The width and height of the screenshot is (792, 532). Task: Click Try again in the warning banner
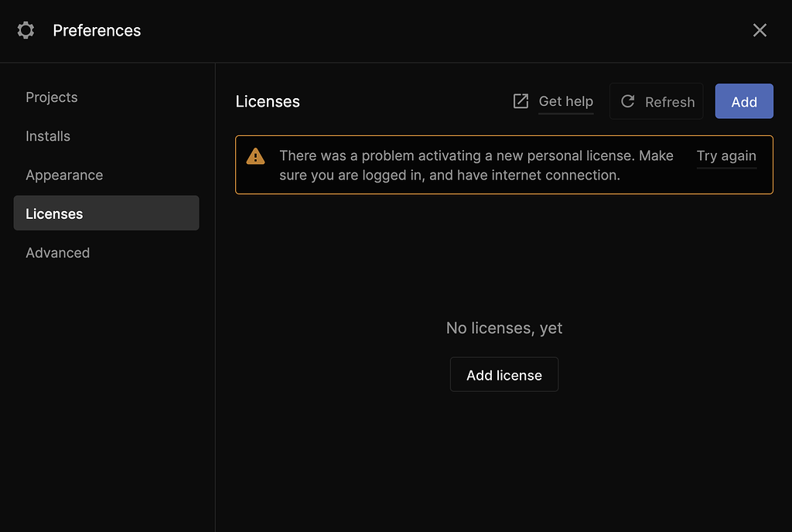point(726,155)
